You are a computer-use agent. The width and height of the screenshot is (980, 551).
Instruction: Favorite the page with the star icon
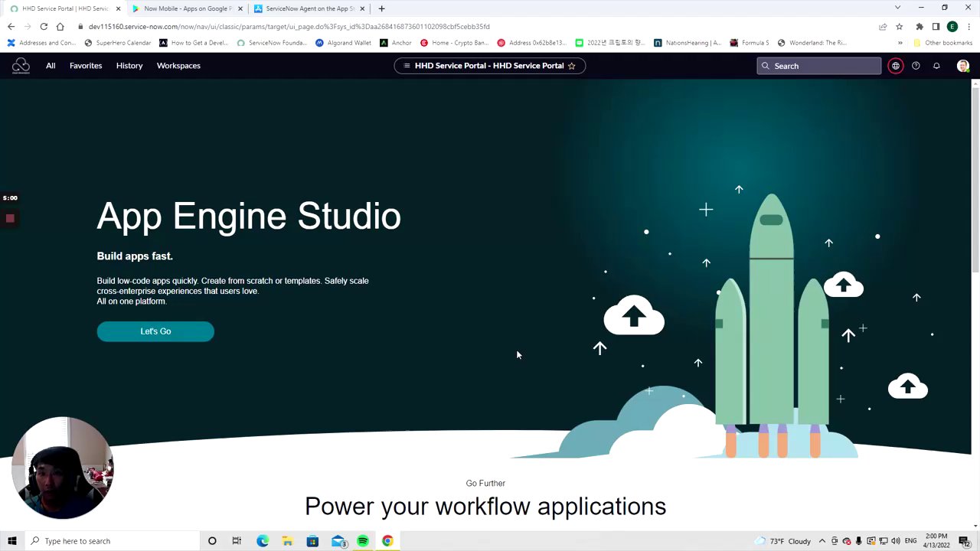571,66
